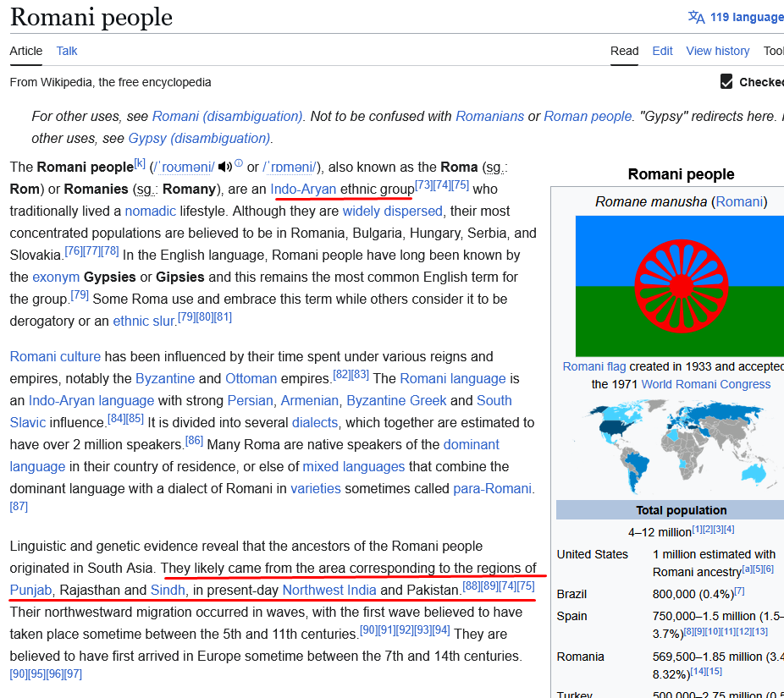This screenshot has width=784, height=698.
Task: Open the Indo-Aryan language link
Action: tap(91, 400)
